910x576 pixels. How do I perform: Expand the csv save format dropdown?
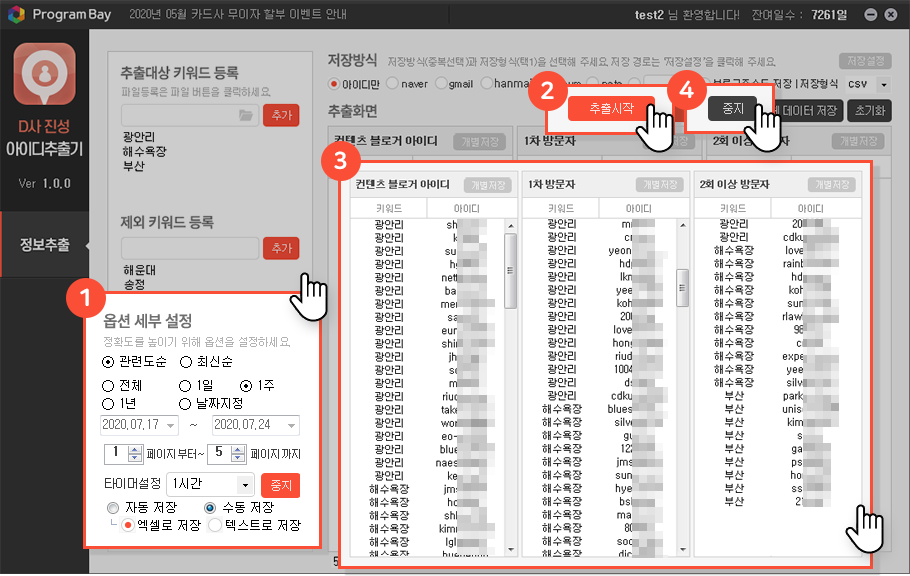pos(882,84)
